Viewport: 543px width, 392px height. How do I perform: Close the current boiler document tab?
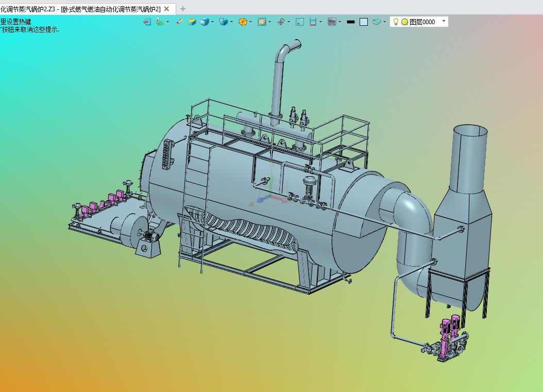(166, 9)
